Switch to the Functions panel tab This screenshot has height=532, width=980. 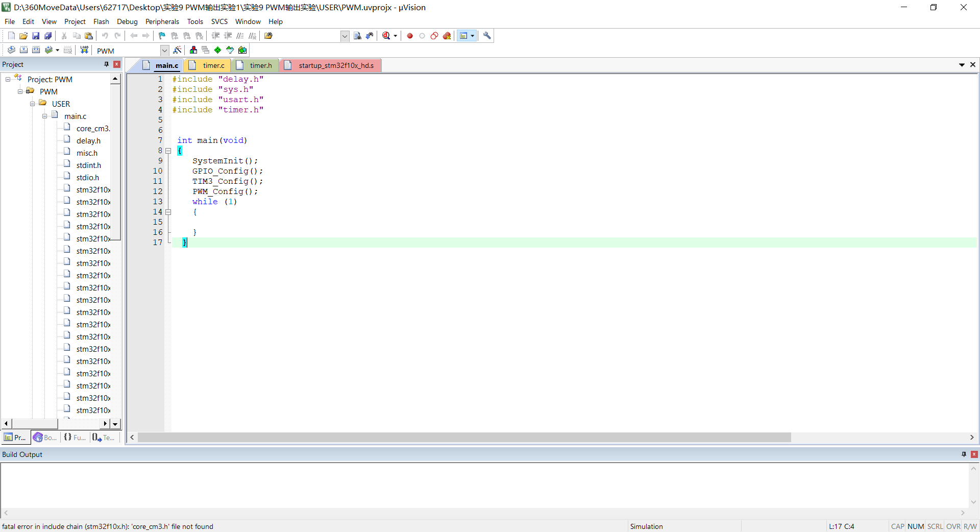click(75, 438)
